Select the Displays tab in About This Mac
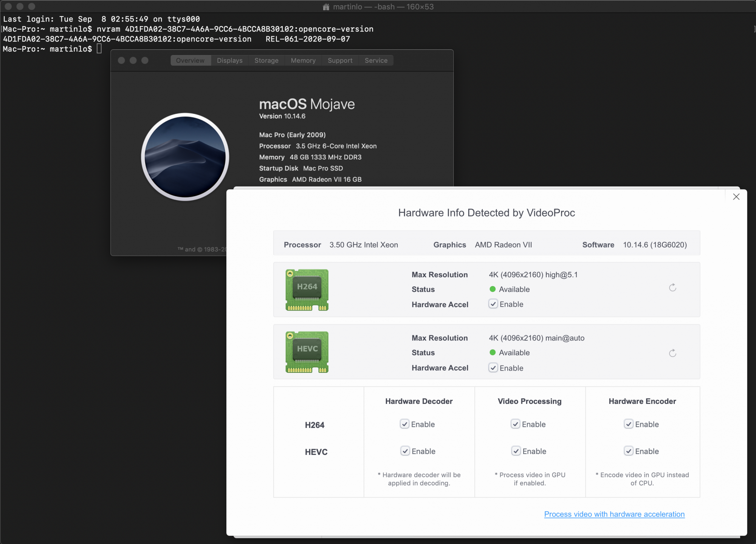The height and width of the screenshot is (544, 756). 229,60
